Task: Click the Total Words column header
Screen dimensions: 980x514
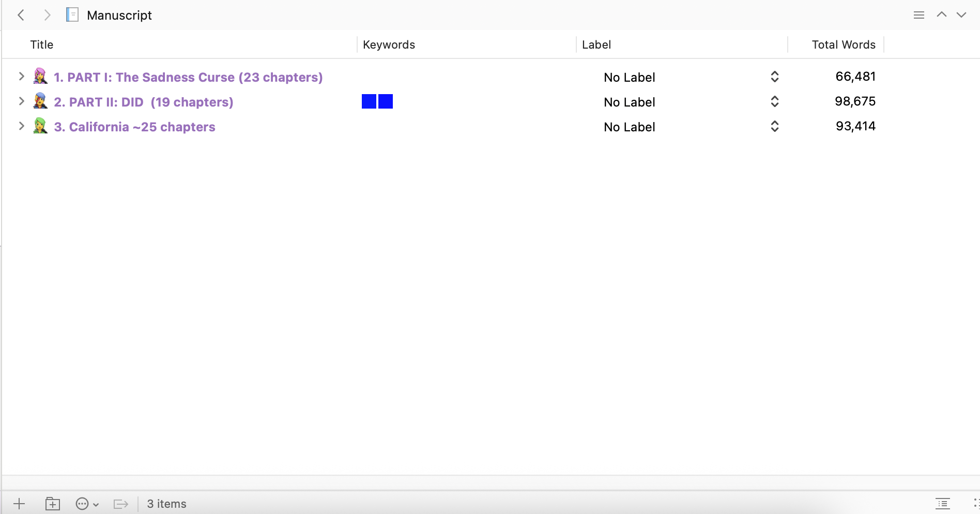Action: 843,44
